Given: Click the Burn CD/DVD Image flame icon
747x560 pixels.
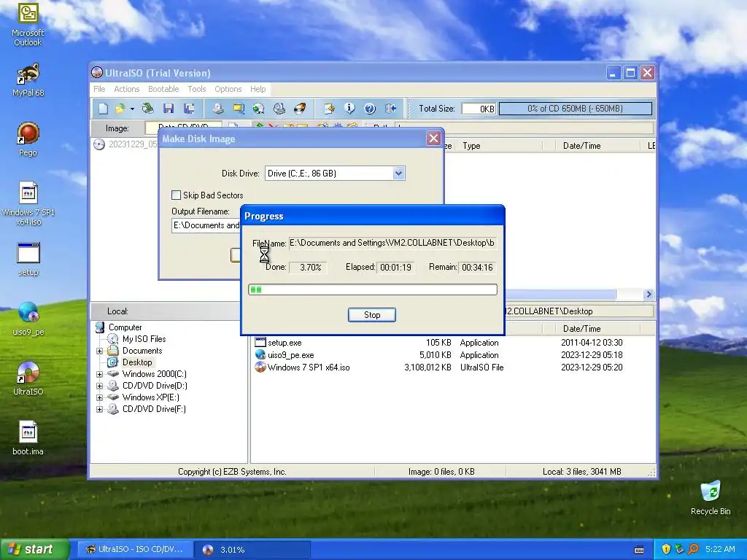Looking at the screenshot, I should pos(300,109).
